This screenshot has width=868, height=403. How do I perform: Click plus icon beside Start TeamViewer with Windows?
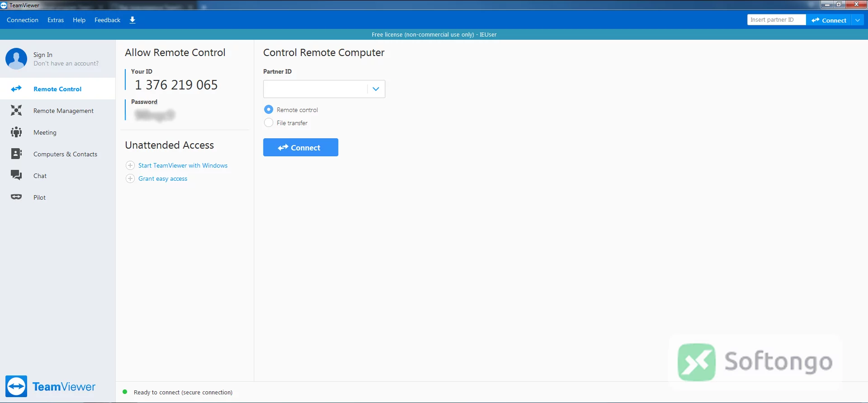[x=130, y=165]
